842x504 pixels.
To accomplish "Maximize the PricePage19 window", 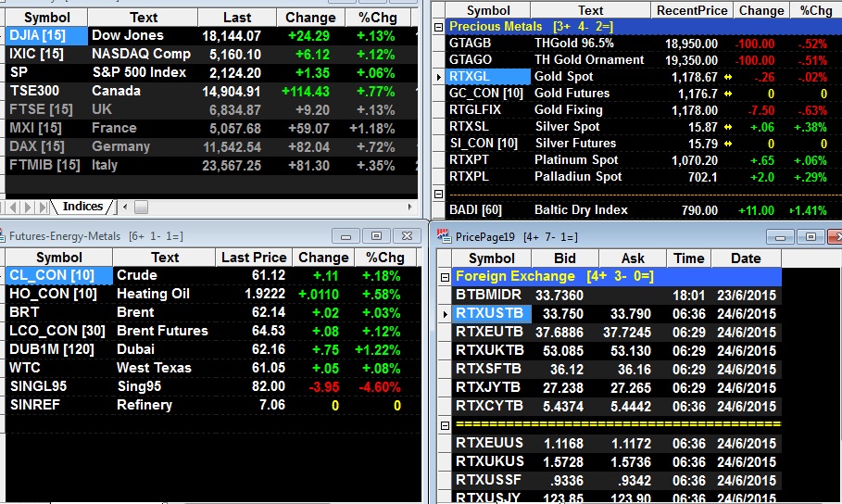I will (x=811, y=237).
